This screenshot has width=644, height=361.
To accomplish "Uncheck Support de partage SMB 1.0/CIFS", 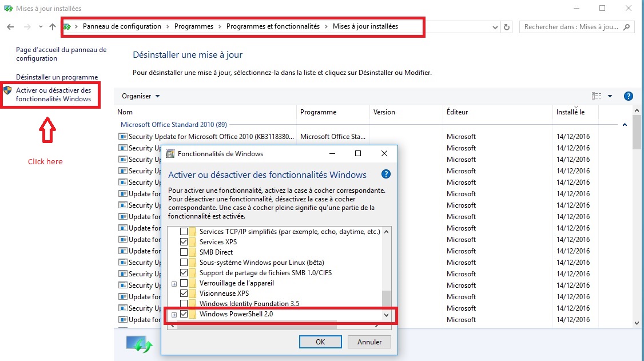I will [x=184, y=273].
